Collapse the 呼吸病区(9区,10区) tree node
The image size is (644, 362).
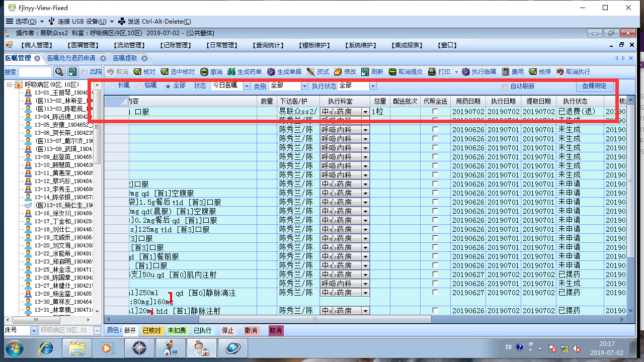pyautogui.click(x=10, y=84)
